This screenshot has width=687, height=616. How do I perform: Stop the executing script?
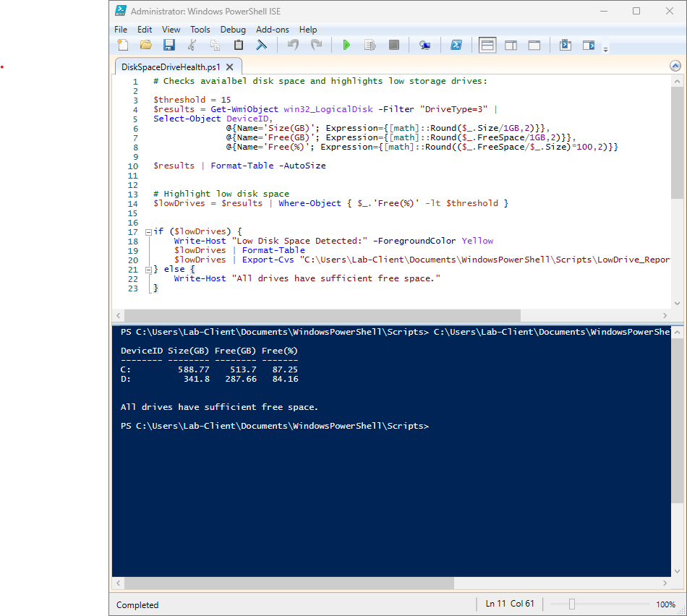tap(393, 44)
